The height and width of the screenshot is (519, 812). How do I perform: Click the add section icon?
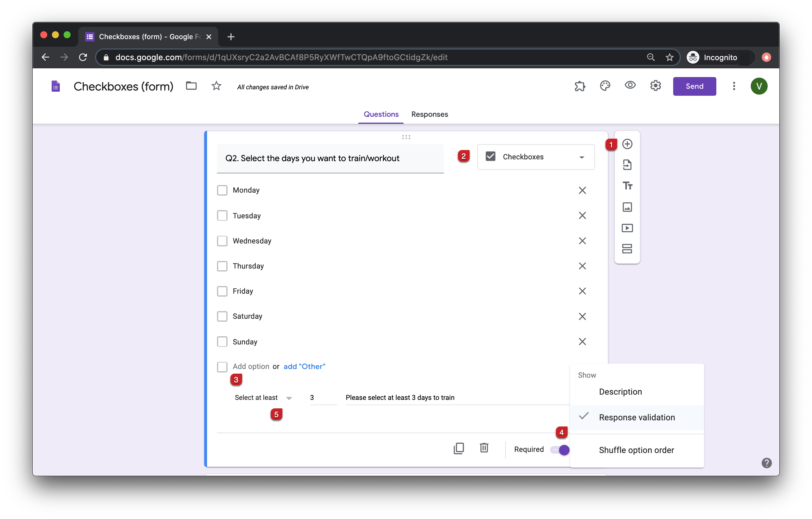pos(627,248)
